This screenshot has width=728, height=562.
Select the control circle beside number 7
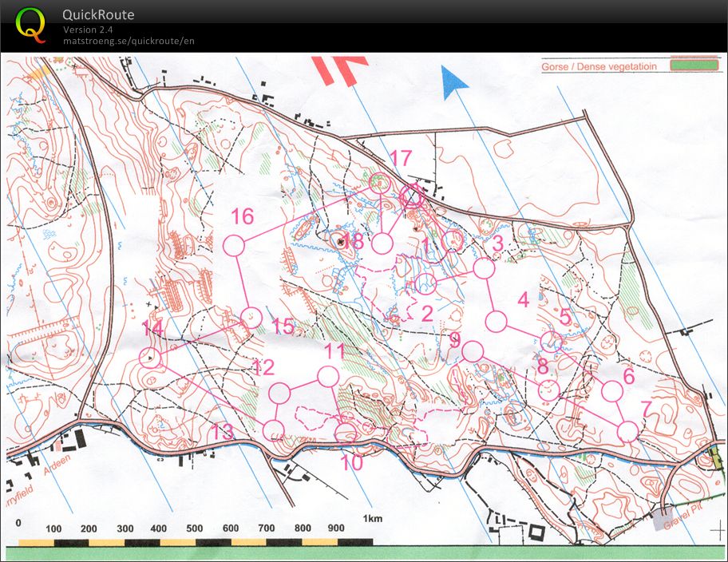click(627, 432)
